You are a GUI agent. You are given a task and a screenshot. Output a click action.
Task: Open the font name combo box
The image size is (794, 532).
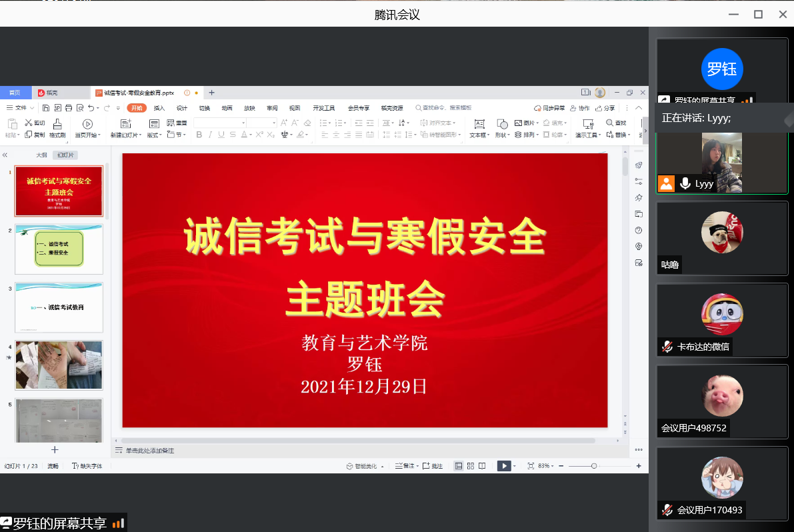click(x=219, y=123)
